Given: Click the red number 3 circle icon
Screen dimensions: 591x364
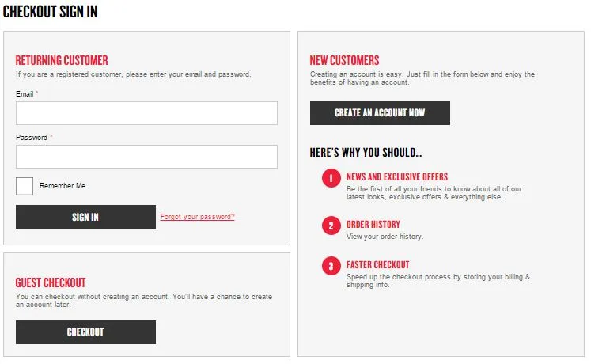Looking at the screenshot, I should (x=331, y=267).
